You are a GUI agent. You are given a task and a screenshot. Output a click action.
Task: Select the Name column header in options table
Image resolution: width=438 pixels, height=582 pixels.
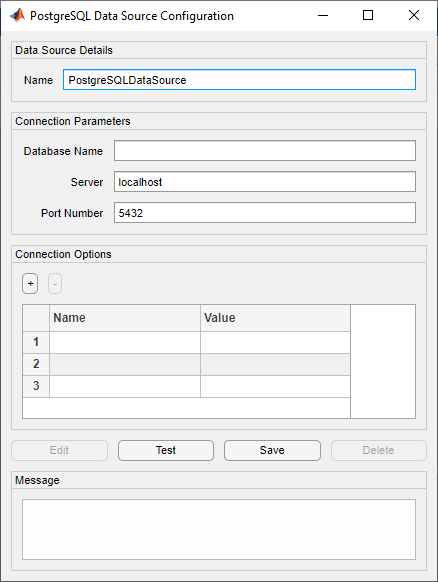(125, 318)
